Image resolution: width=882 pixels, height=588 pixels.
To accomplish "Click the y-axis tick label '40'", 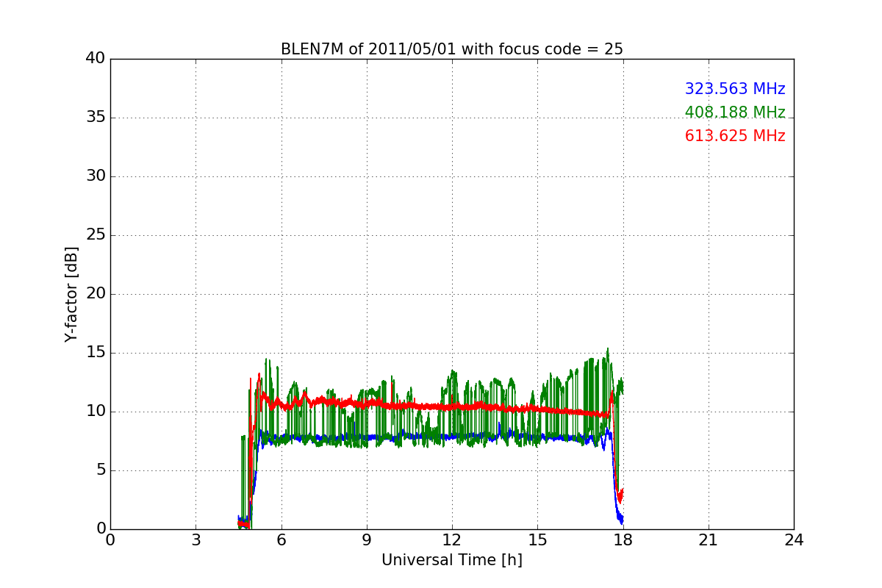I will [x=96, y=59].
